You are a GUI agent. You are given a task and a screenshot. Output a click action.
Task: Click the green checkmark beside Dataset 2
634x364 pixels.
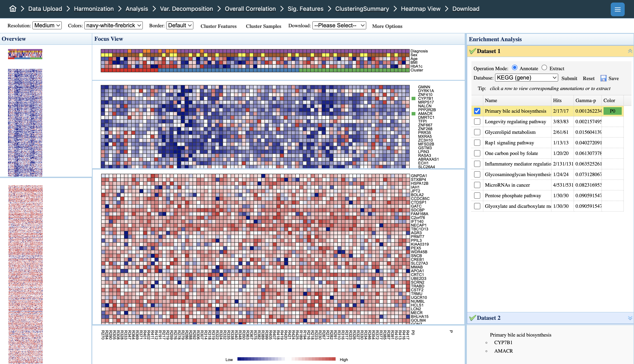[x=473, y=318]
